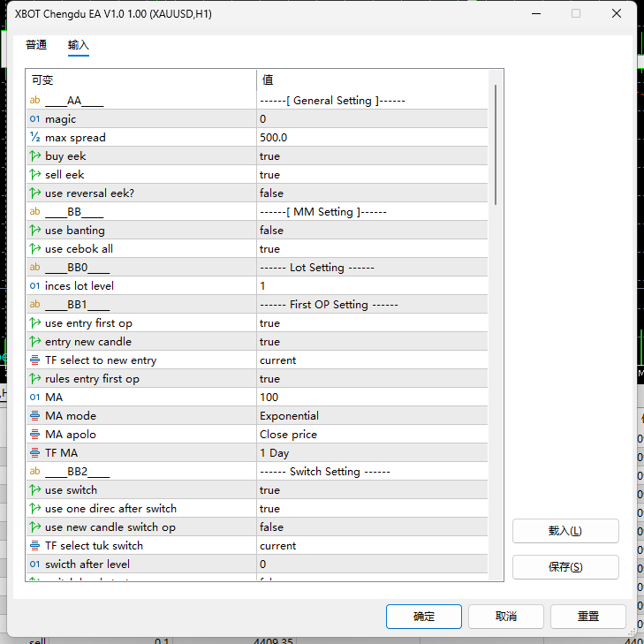This screenshot has width=644, height=644.
Task: Click the bool icon beside sell eek
Action: pyautogui.click(x=35, y=175)
